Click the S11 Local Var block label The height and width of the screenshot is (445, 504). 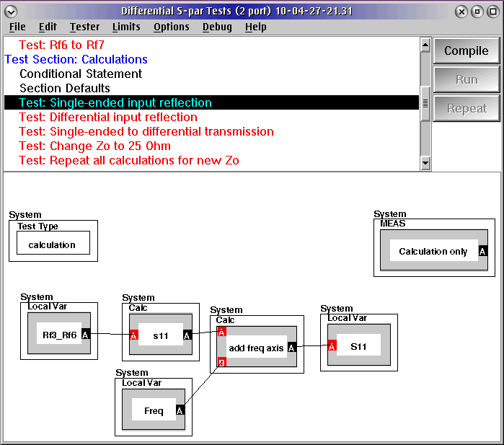(x=358, y=346)
